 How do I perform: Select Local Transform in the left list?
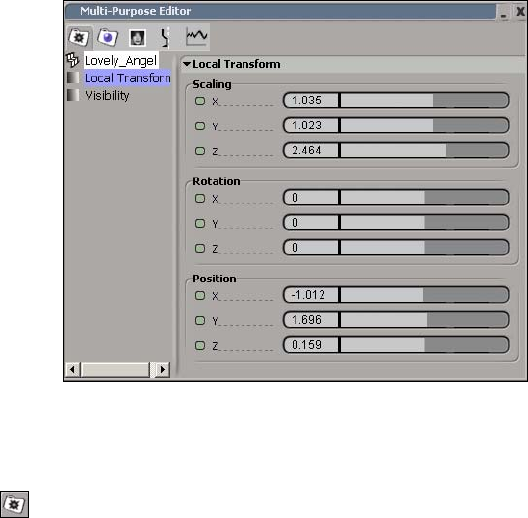click(x=127, y=78)
